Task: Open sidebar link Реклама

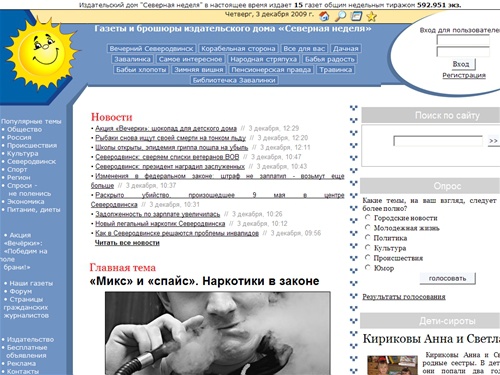Action: pos(21,363)
